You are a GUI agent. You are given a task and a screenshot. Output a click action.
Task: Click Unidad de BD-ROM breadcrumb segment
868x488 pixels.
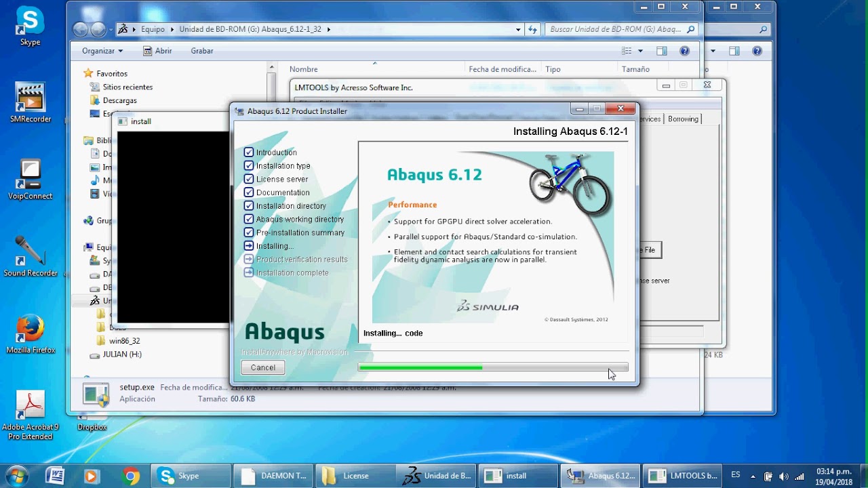(251, 29)
